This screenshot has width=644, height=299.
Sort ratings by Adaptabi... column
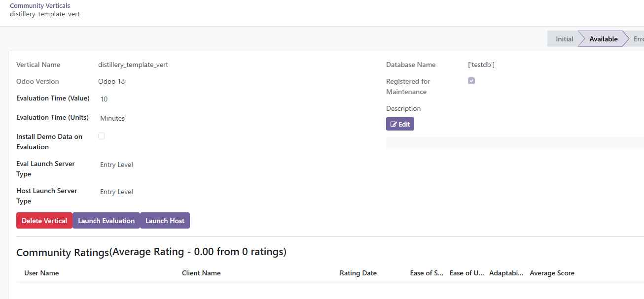(506, 273)
